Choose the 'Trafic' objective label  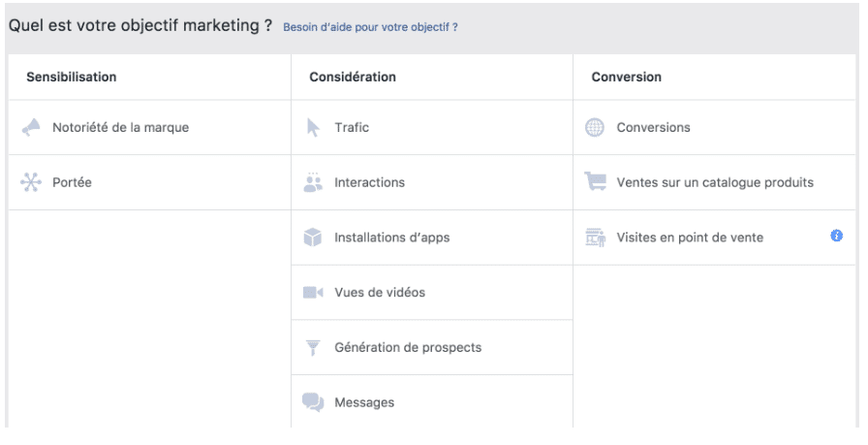pos(352,128)
